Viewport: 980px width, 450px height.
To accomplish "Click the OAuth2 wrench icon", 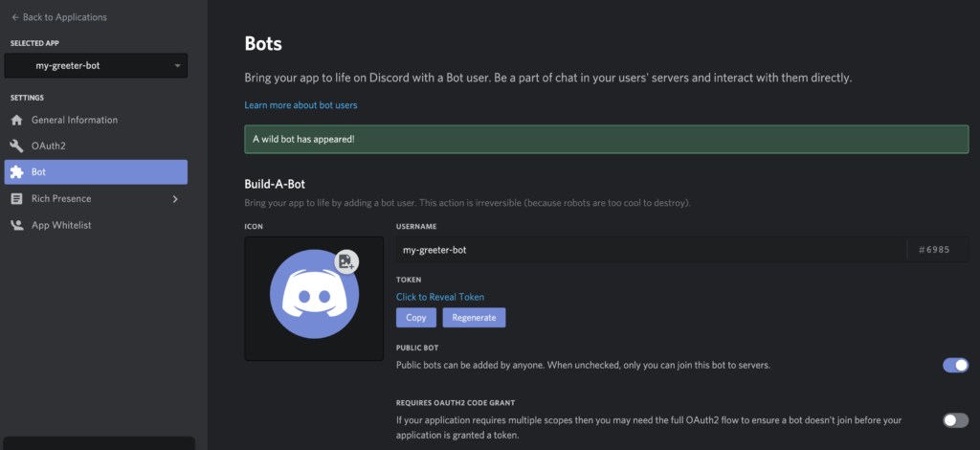I will pos(17,146).
